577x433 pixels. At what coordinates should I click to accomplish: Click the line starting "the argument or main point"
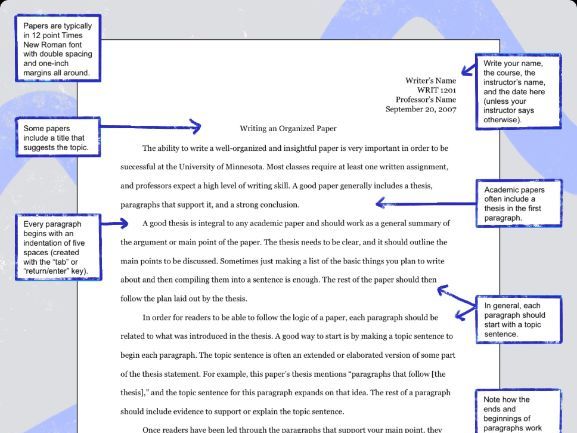(x=284, y=242)
